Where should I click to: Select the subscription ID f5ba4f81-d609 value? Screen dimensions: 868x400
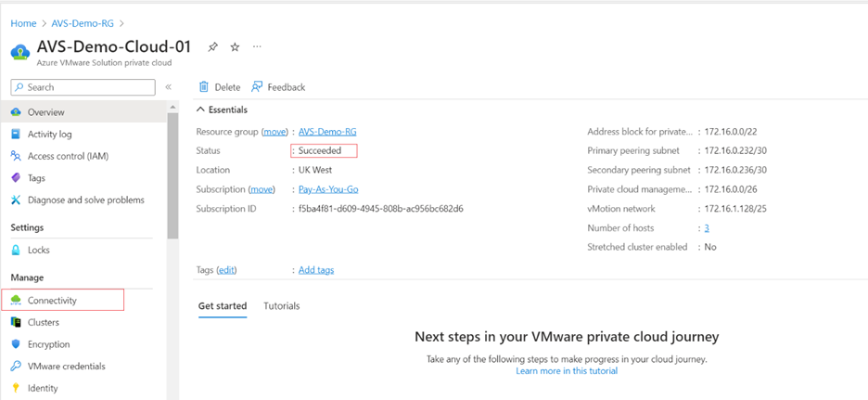point(381,209)
